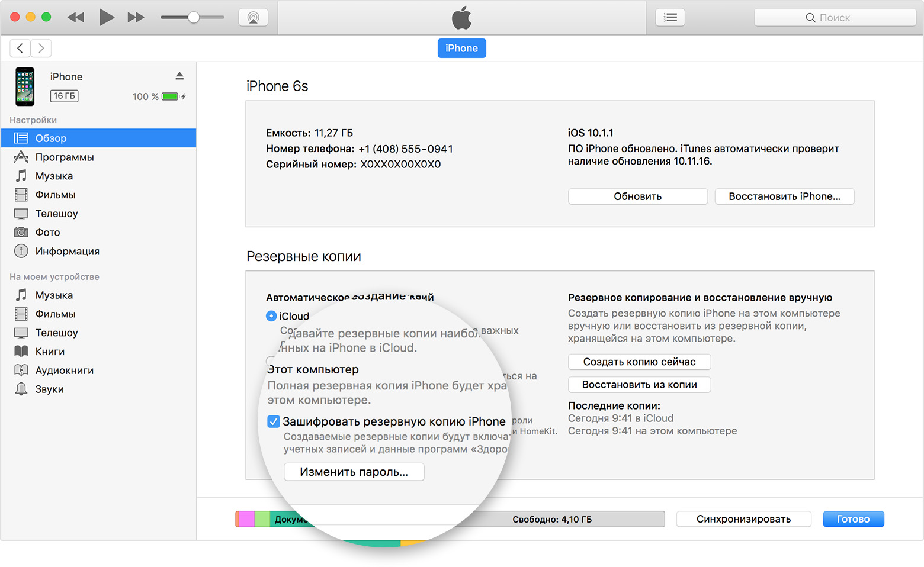Click Восстановить из копии button

click(x=640, y=385)
